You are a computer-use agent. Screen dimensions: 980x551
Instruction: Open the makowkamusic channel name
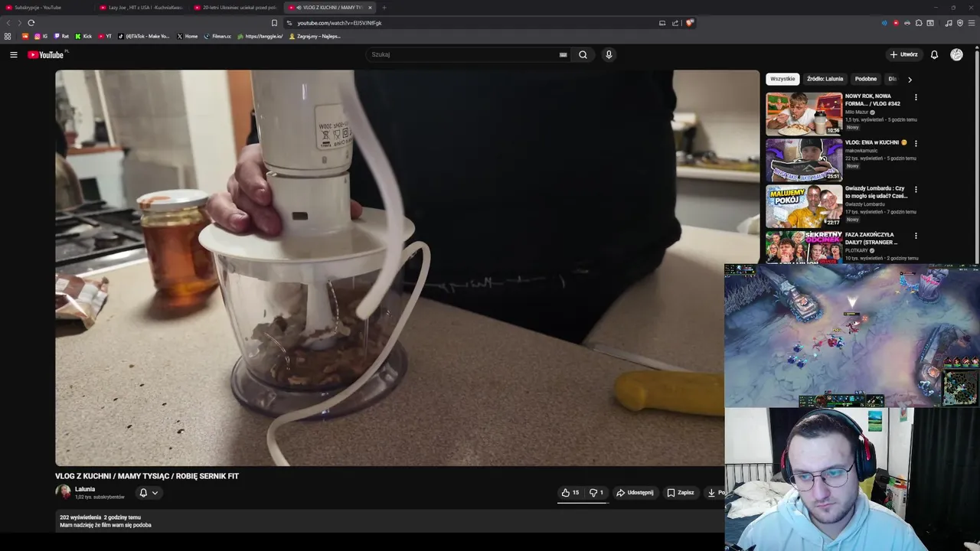(x=861, y=151)
